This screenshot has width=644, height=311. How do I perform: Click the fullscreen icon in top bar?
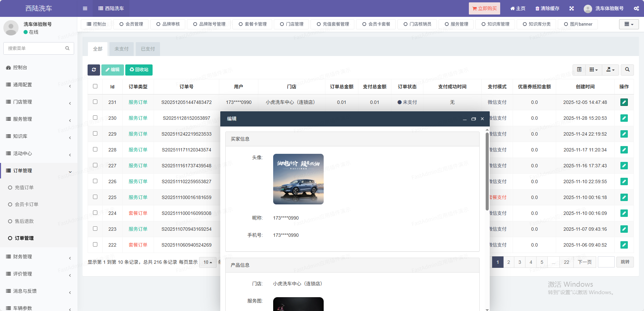(x=572, y=8)
